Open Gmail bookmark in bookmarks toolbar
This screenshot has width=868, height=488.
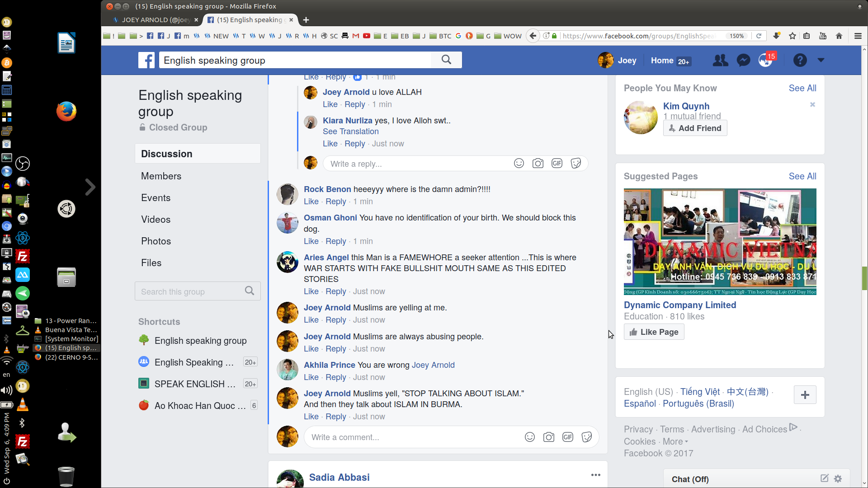(356, 36)
